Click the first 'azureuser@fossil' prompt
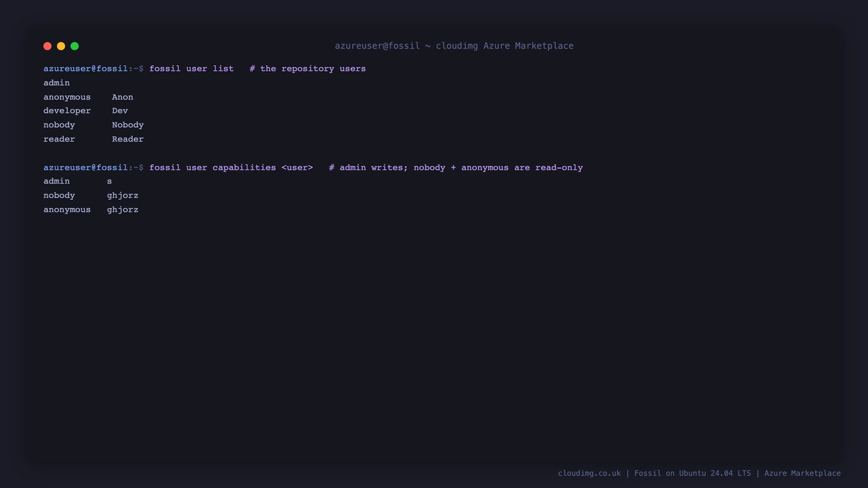Screen dimensions: 868x488 point(85,68)
